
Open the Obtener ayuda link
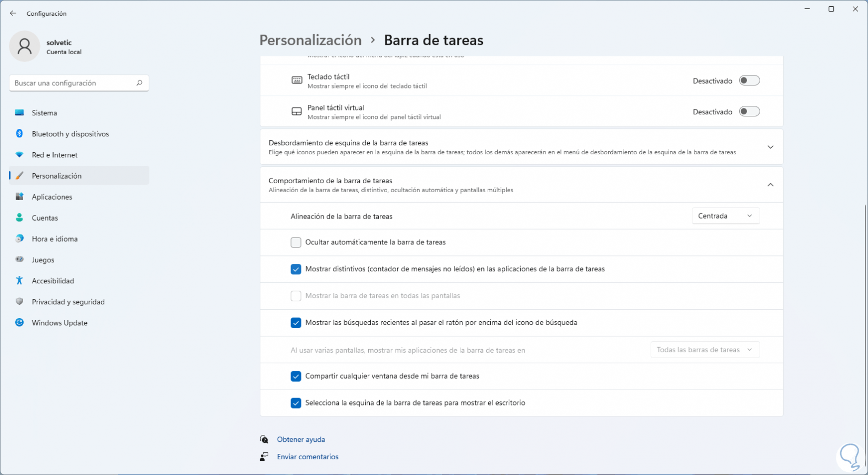coord(301,439)
